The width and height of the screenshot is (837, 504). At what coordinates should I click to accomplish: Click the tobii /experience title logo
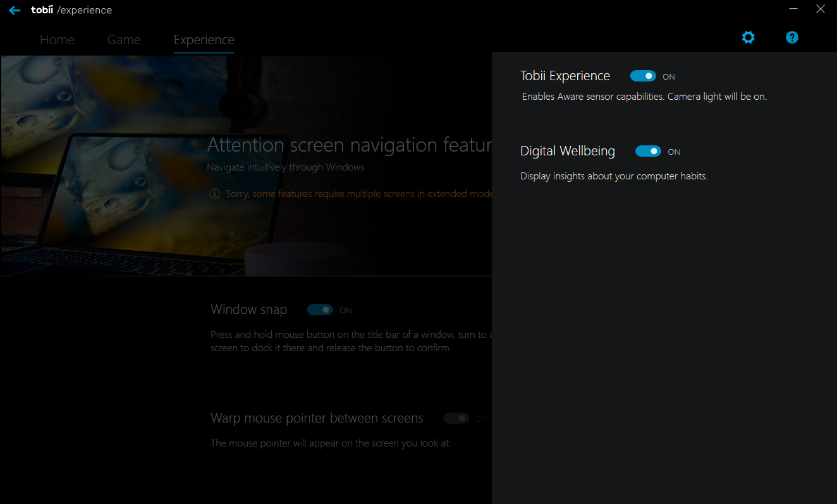pos(71,10)
